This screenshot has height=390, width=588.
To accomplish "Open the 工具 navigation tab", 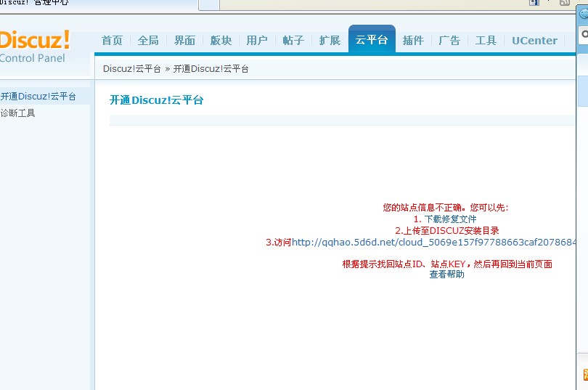I will tap(486, 40).
